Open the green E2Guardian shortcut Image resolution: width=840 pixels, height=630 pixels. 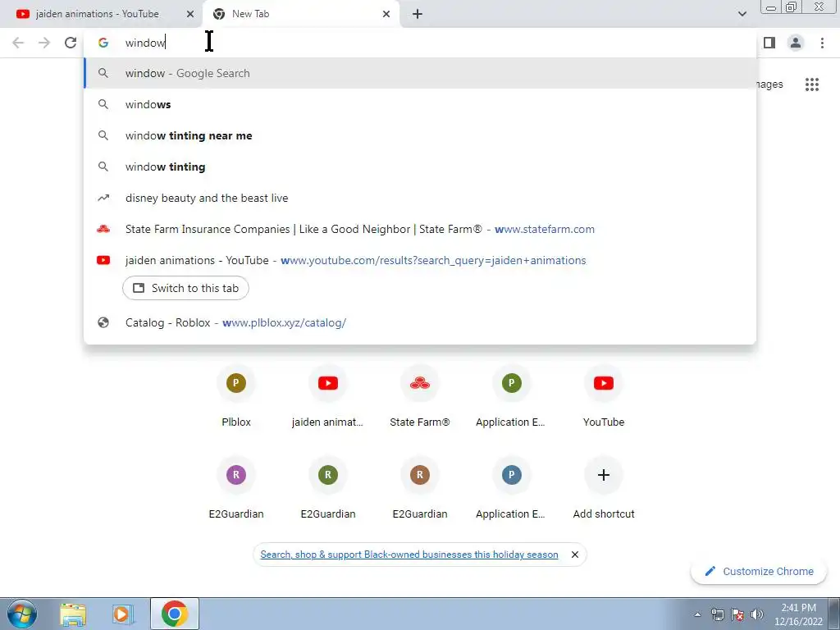(328, 487)
